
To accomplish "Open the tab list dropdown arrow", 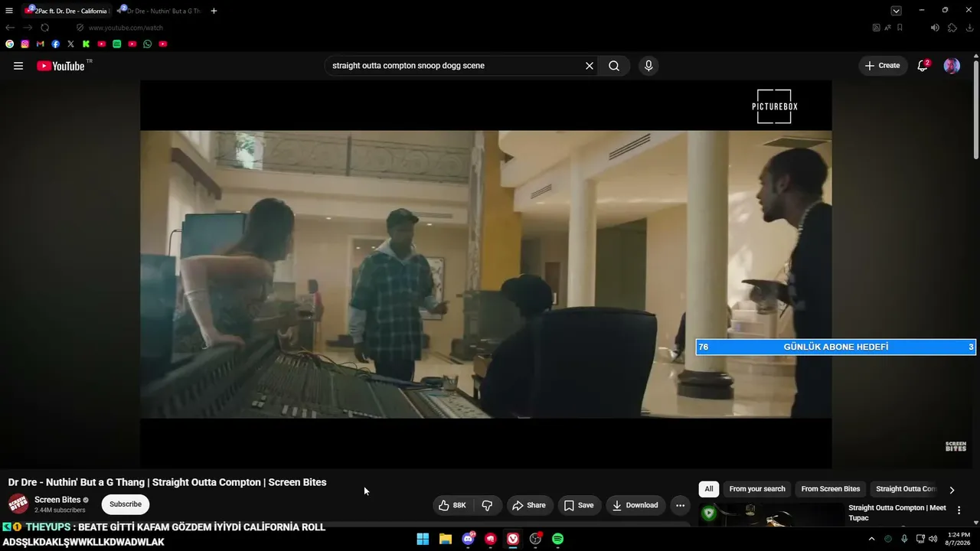I will pyautogui.click(x=896, y=11).
